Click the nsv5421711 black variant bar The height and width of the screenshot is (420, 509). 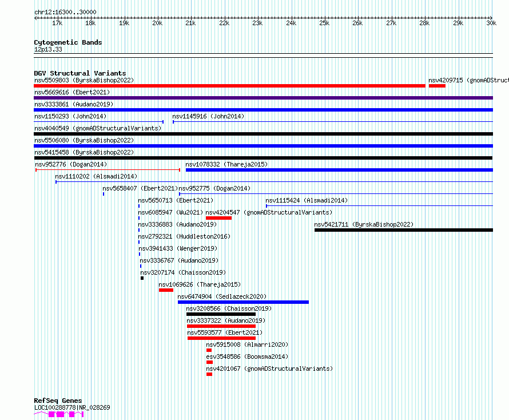pos(404,230)
